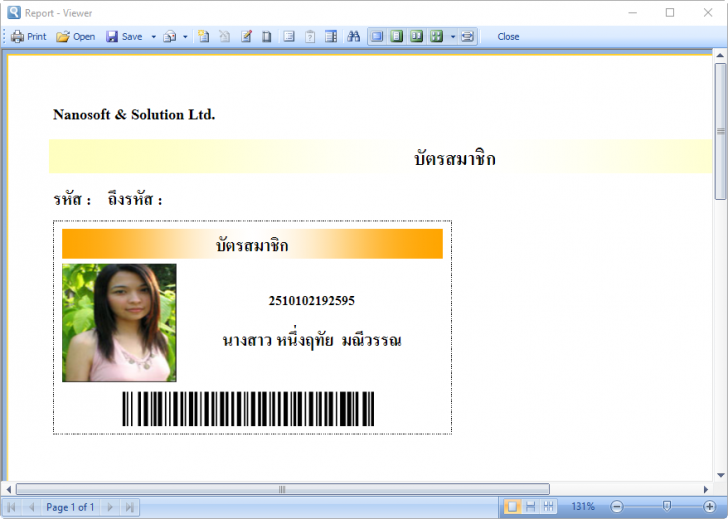Click the member photo on the card
Screen dimensions: 728x519
(x=119, y=323)
